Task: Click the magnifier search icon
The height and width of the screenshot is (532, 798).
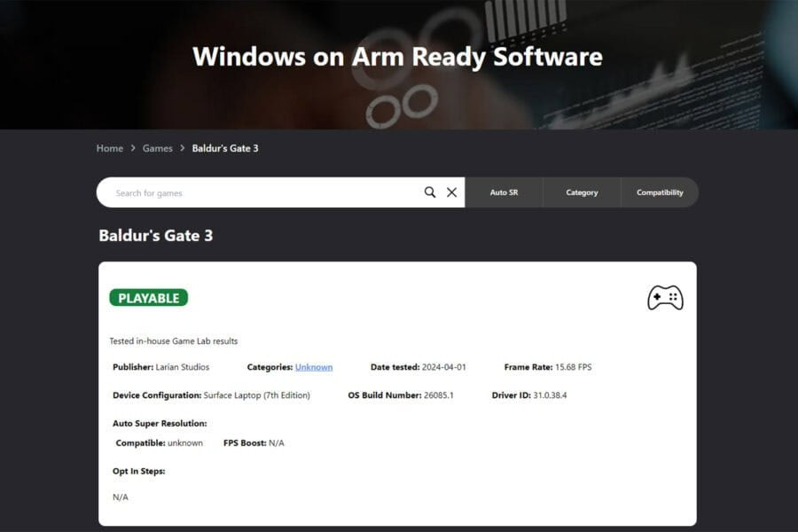Action: (x=430, y=192)
